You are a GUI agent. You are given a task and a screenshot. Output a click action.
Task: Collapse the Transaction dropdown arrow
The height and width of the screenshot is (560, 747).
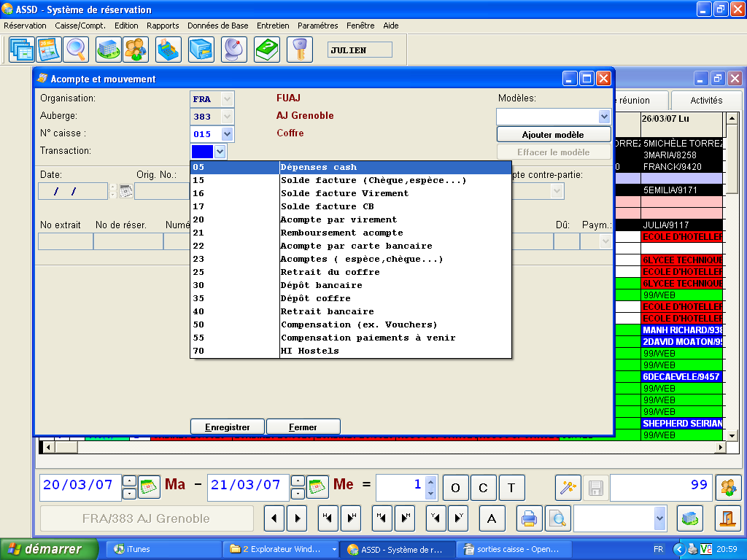point(220,152)
